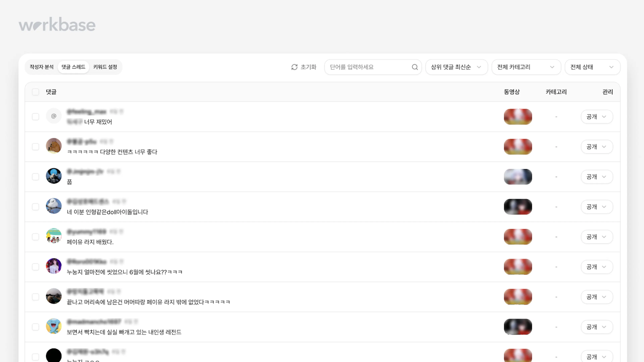Expand the 전체 카테고리 dropdown
The height and width of the screenshot is (362, 644).
point(526,67)
